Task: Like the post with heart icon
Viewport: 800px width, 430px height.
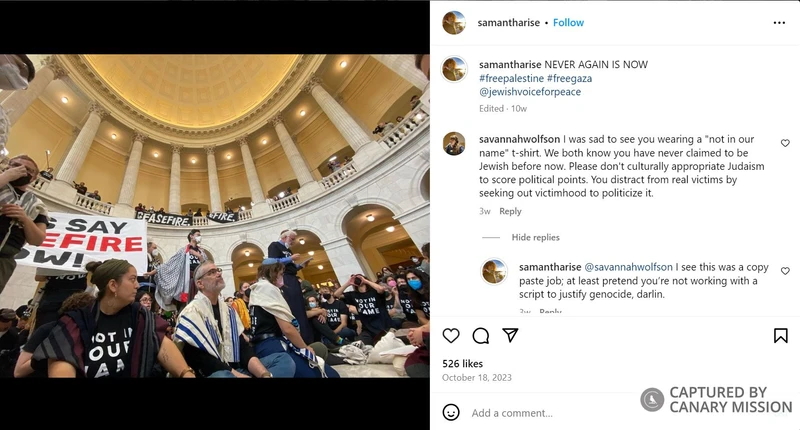Action: coord(451,336)
